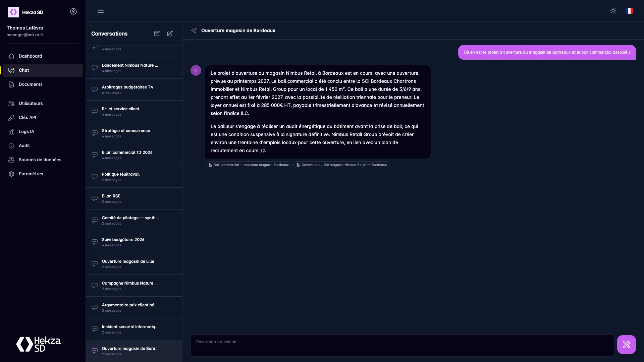The width and height of the screenshot is (644, 362).
Task: Open Comité de pilotage conversation
Action: coord(134,220)
